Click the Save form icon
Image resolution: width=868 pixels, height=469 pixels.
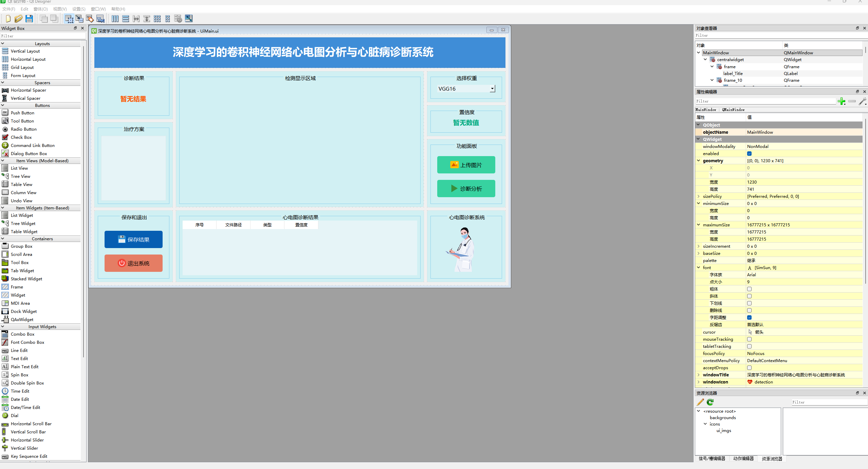click(x=29, y=19)
